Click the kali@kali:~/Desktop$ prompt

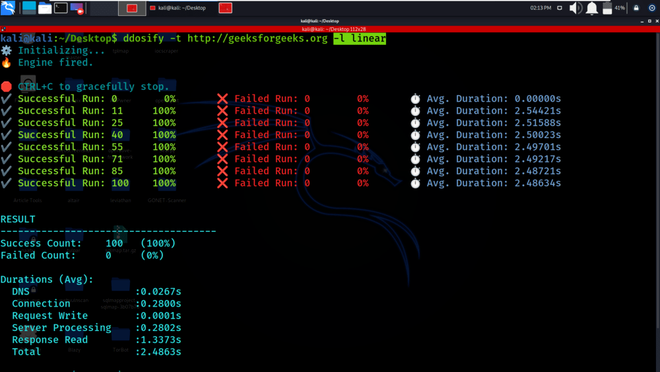(59, 39)
